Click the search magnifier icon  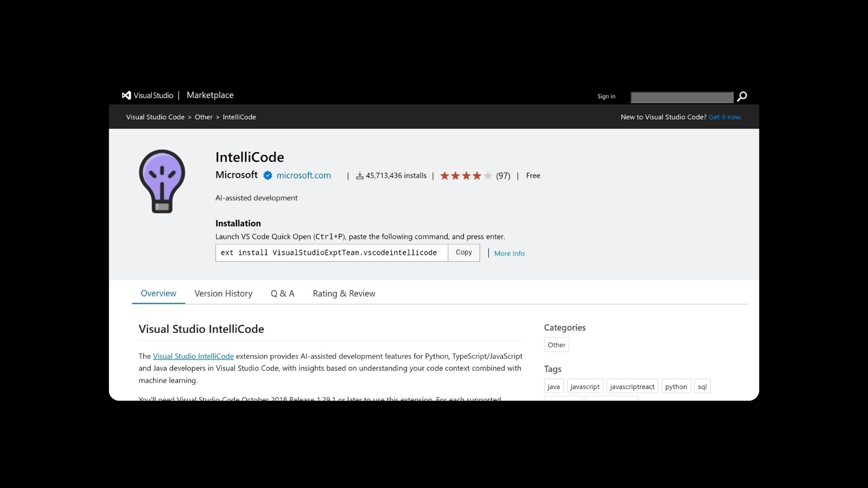pos(742,97)
